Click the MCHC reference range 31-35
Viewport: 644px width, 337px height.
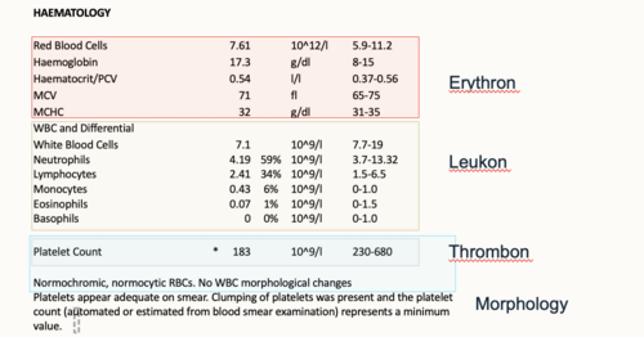[366, 112]
